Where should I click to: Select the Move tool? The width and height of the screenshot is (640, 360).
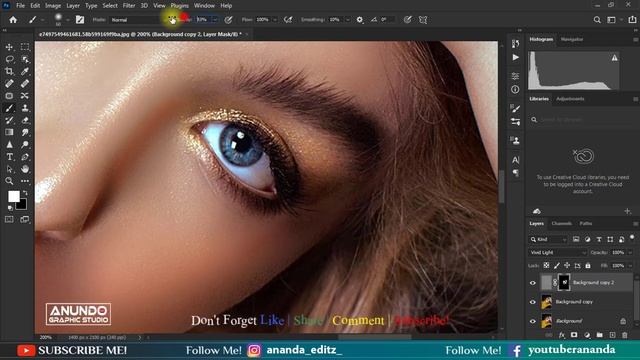tap(9, 47)
